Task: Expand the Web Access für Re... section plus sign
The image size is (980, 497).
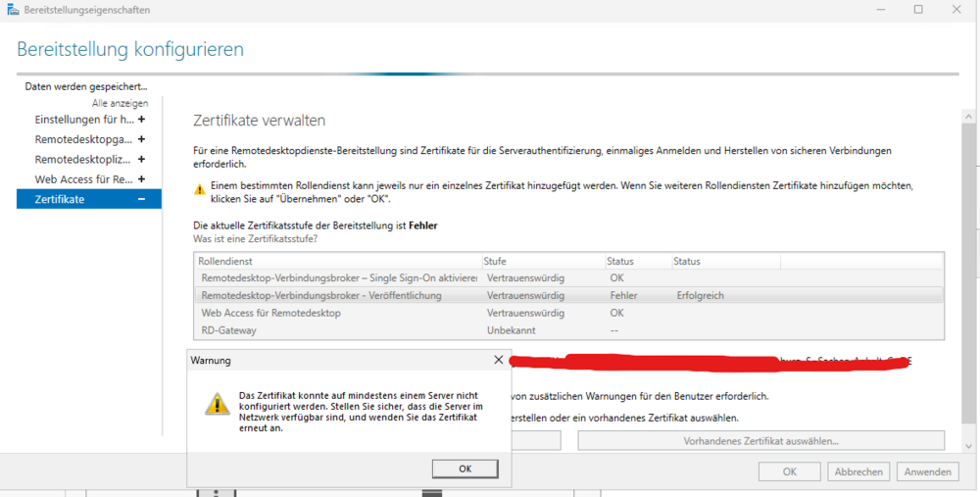Action: click(142, 179)
